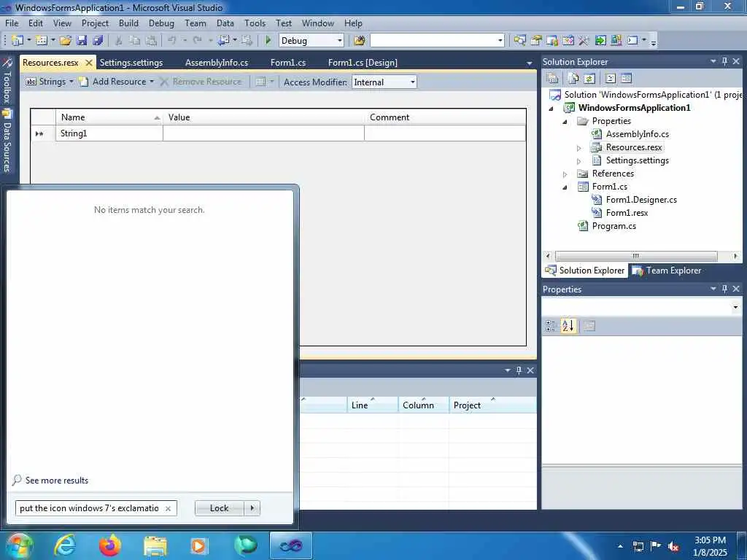Open the Access Modifier combo box
This screenshot has height=560, width=747.
point(384,82)
